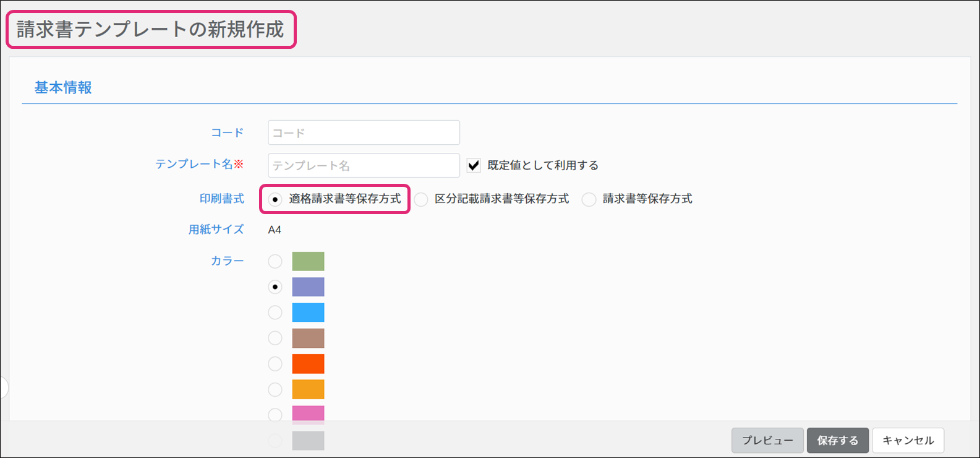This screenshot has height=458, width=980.
Task: Select radio button beside the light blue color
Action: pos(275,313)
